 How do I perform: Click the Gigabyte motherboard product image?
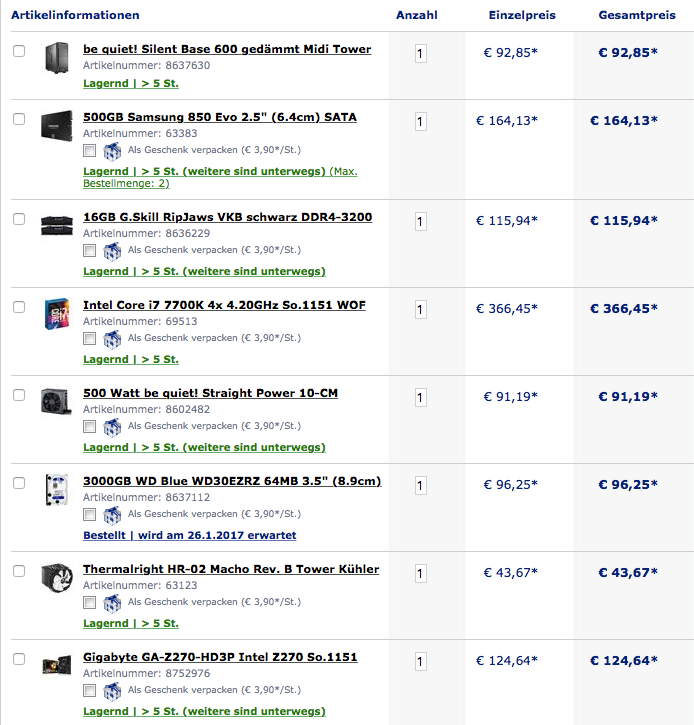[x=55, y=666]
